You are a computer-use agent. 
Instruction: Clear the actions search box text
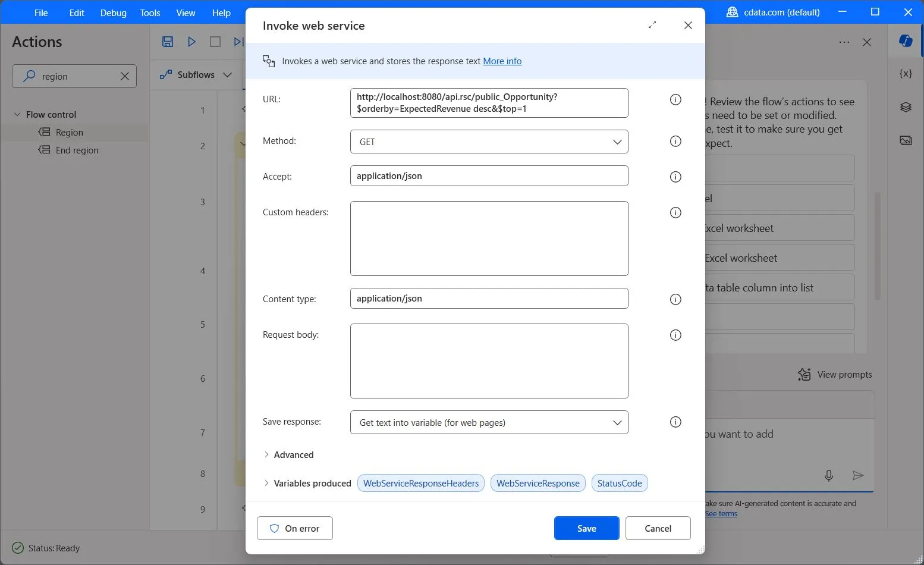(x=125, y=76)
